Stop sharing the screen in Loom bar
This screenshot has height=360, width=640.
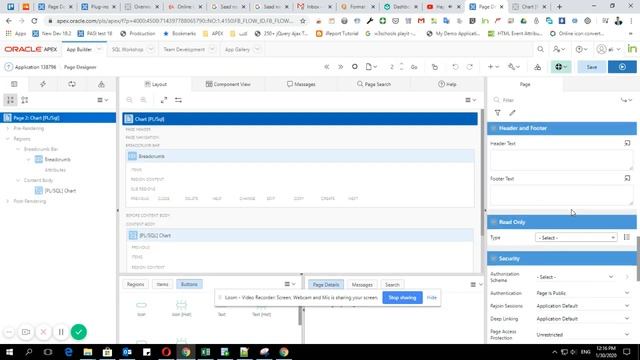[402, 298]
